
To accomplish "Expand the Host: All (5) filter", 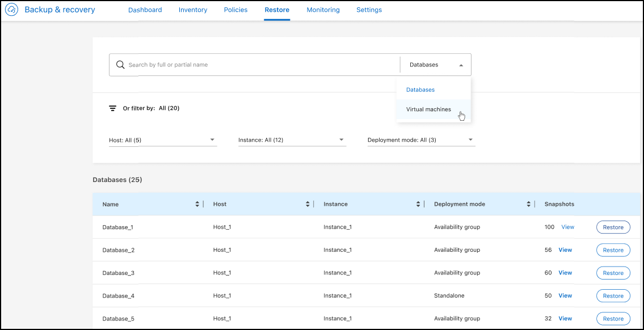I will [x=212, y=139].
